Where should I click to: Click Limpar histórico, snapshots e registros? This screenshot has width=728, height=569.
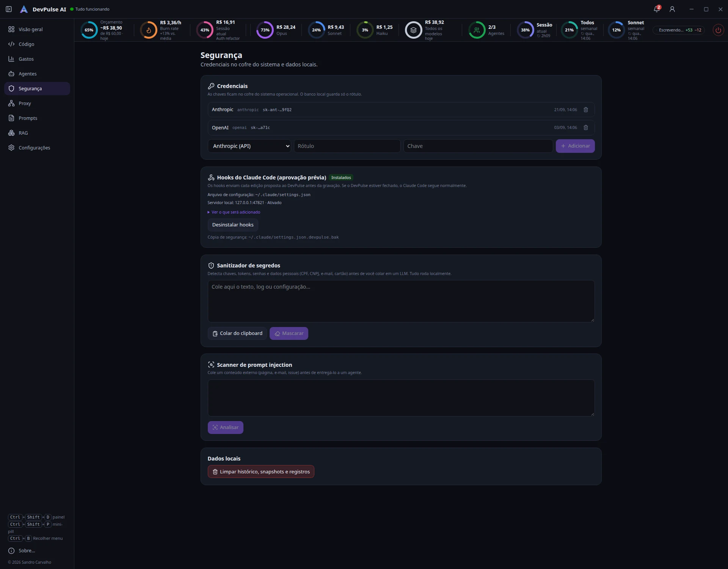pos(261,472)
